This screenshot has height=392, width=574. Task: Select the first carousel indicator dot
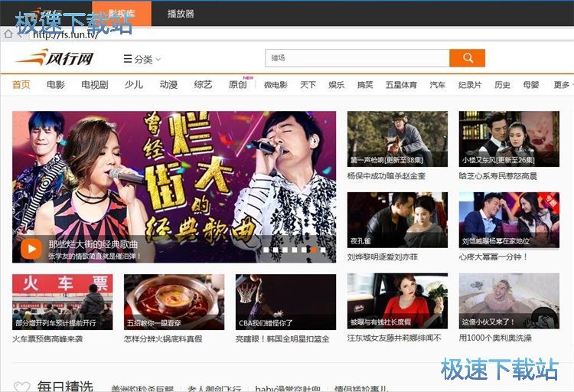tap(266, 250)
